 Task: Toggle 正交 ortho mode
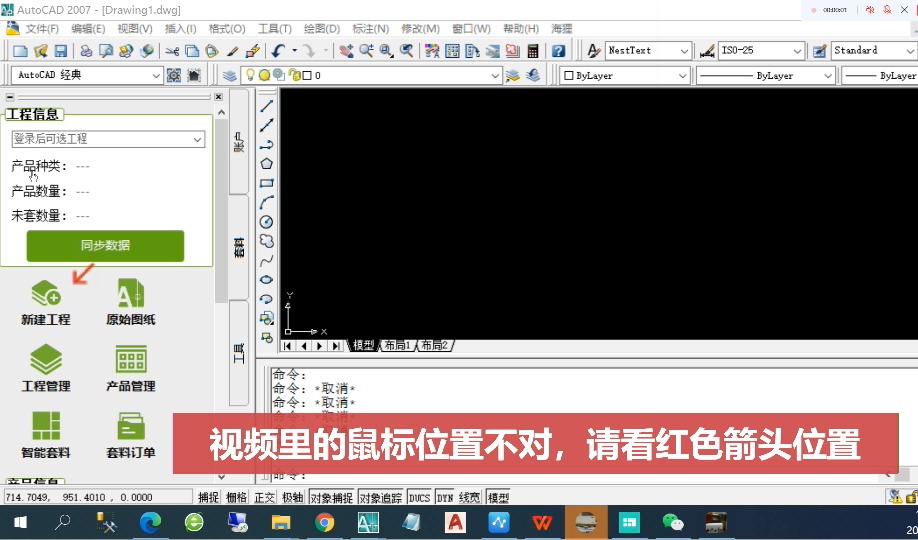[265, 497]
